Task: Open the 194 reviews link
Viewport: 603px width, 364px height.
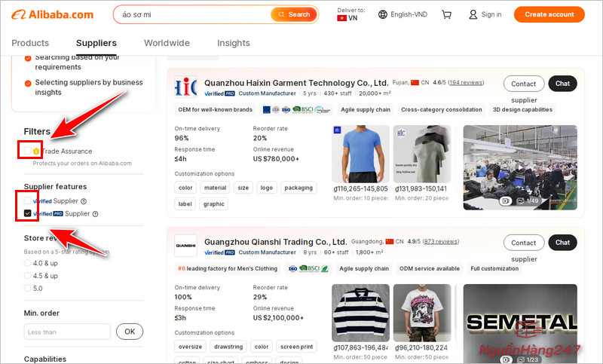Action: click(x=466, y=82)
